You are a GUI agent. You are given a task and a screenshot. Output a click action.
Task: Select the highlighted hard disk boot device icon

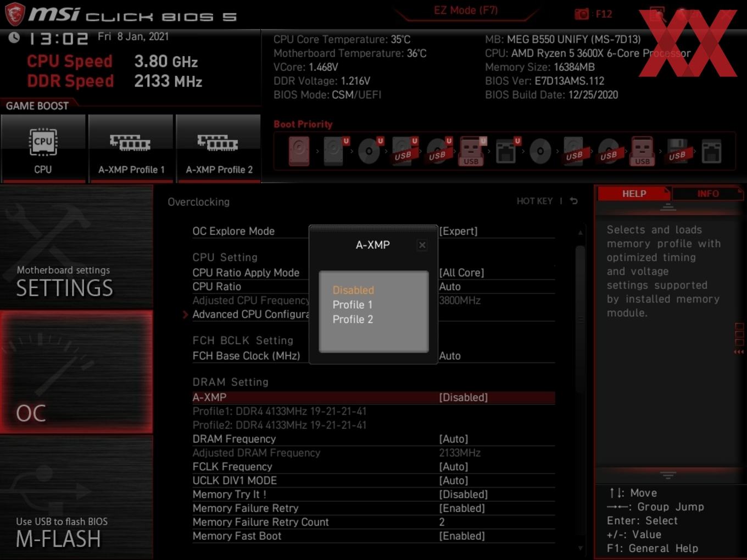tap(299, 151)
